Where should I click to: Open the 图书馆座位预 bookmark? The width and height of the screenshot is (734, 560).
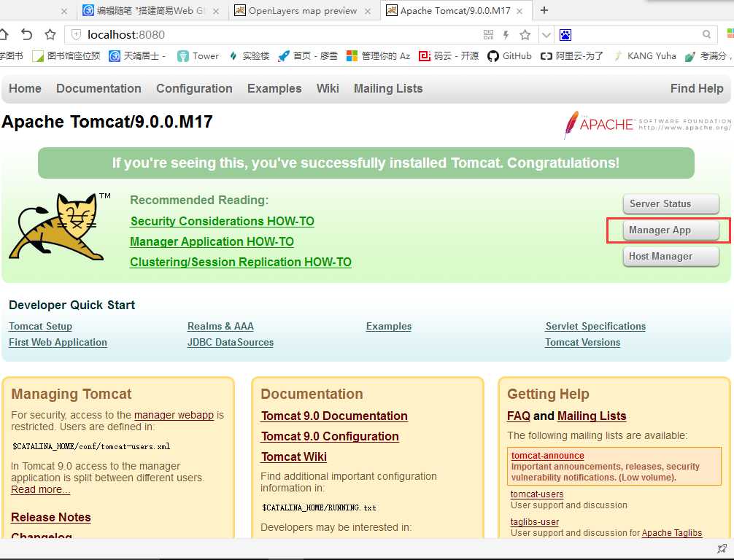tap(66, 56)
